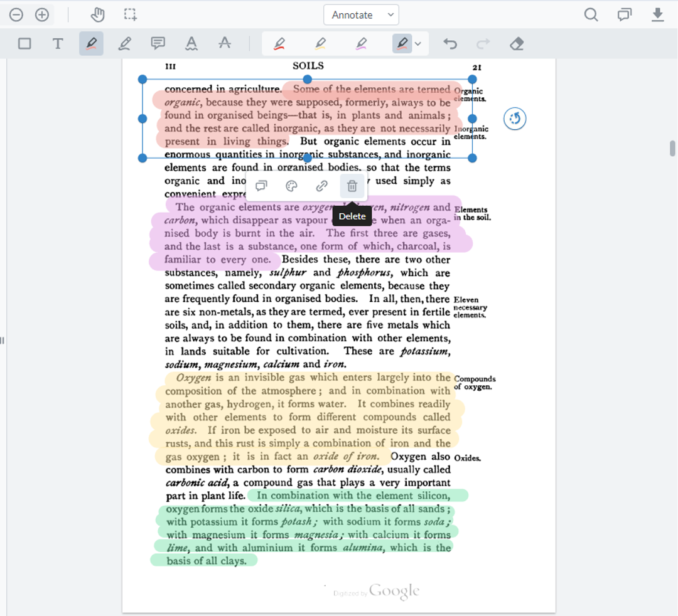Delete the selected highlight annotation
Image resolution: width=678 pixels, height=616 pixels.
[352, 186]
